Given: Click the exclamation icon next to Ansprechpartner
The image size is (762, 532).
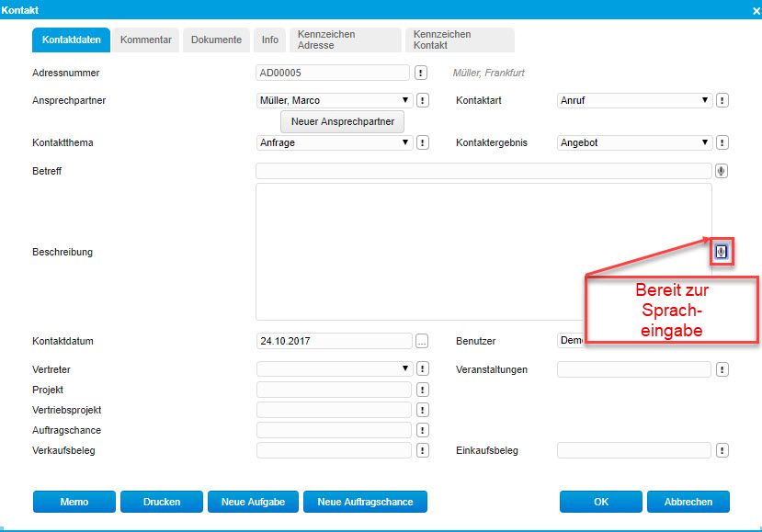Looking at the screenshot, I should pos(421,100).
